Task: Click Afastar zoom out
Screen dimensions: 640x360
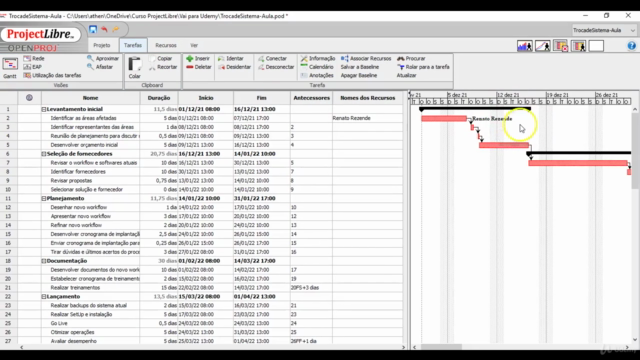Action: (100, 67)
